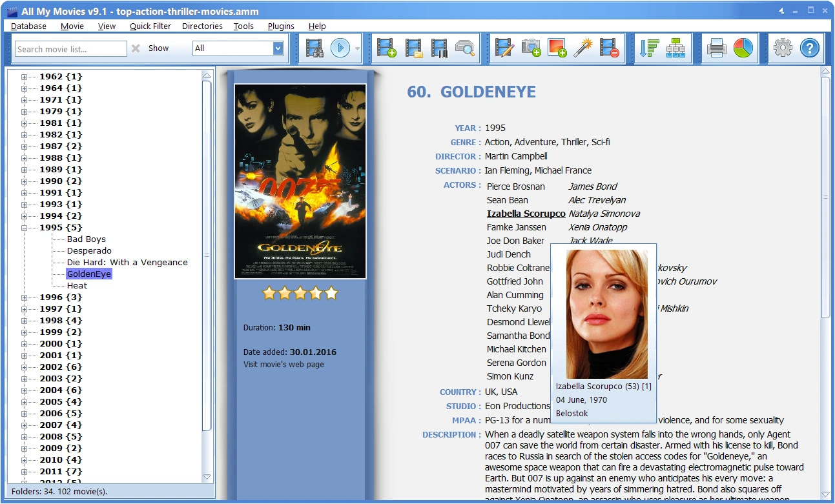Image resolution: width=835 pixels, height=504 pixels.
Task: Click the find movie binoculars icon
Action: 314,48
